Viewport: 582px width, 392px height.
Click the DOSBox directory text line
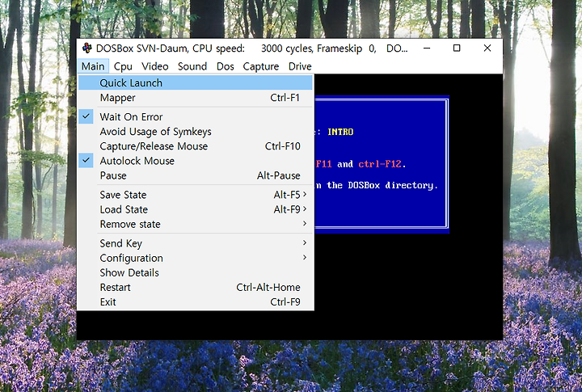point(377,185)
